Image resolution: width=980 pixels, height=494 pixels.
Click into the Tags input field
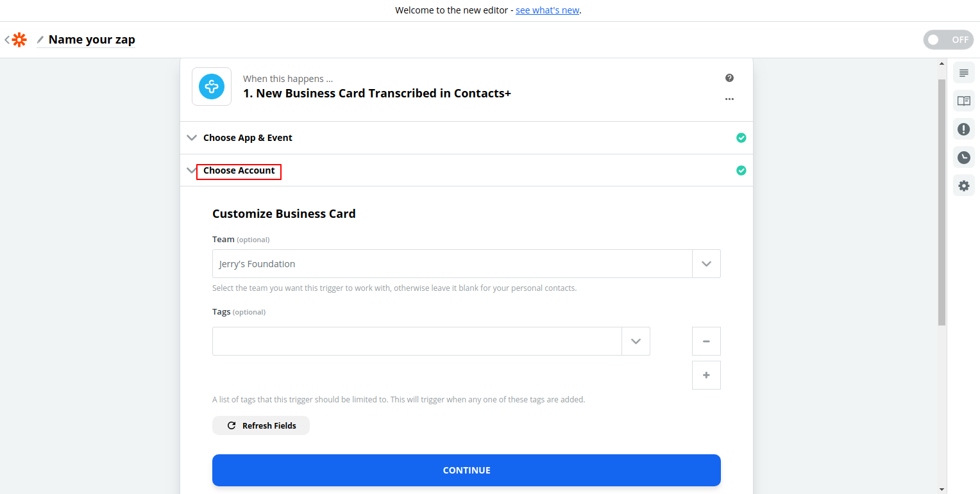point(417,342)
